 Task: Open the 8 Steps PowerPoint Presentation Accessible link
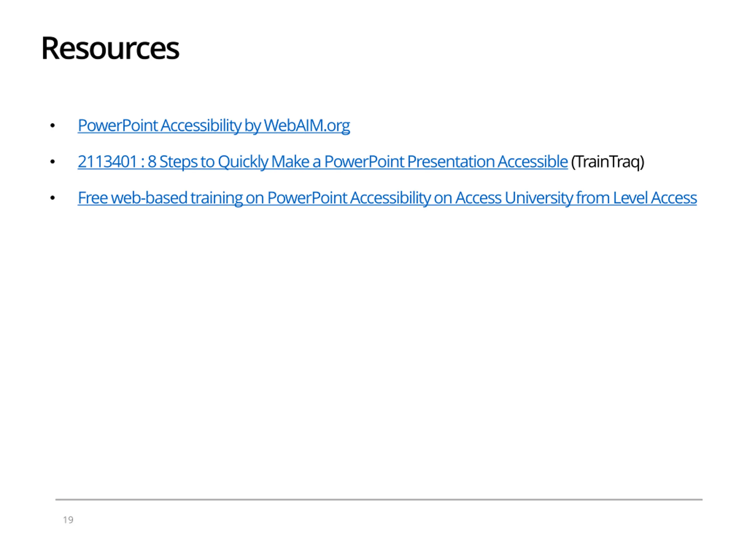[x=322, y=162]
